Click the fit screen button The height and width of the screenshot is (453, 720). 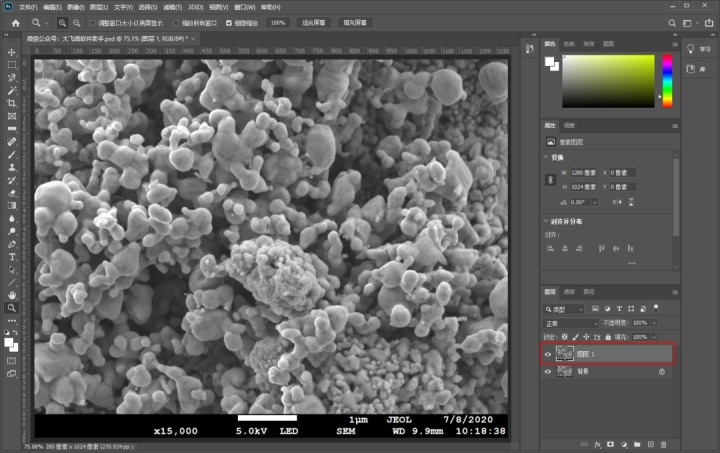pyautogui.click(x=314, y=22)
